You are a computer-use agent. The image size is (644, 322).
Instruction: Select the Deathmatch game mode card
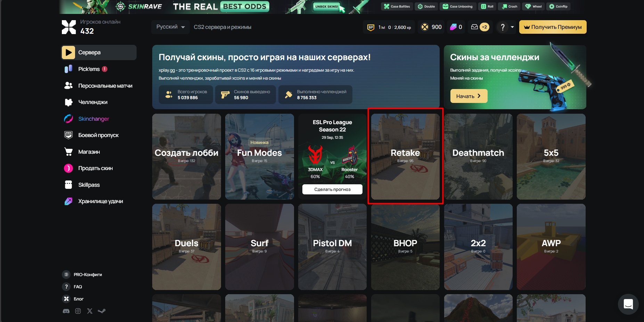coord(478,156)
